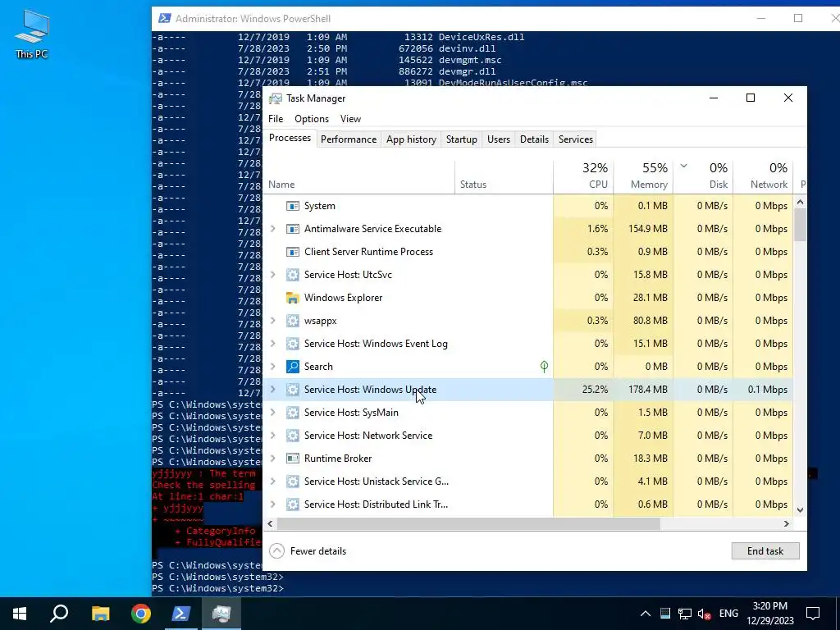Show hidden tray icons chevron
Screen dimensions: 840x630
coord(646,614)
